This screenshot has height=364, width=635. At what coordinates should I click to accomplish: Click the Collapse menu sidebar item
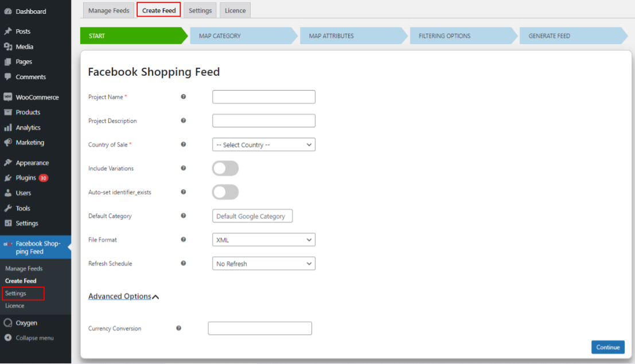34,338
